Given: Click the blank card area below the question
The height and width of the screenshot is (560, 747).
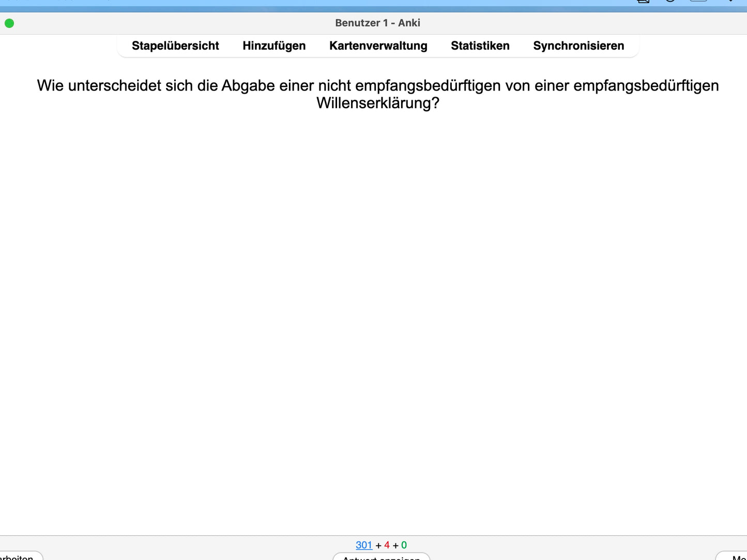Looking at the screenshot, I should pyautogui.click(x=373, y=310).
